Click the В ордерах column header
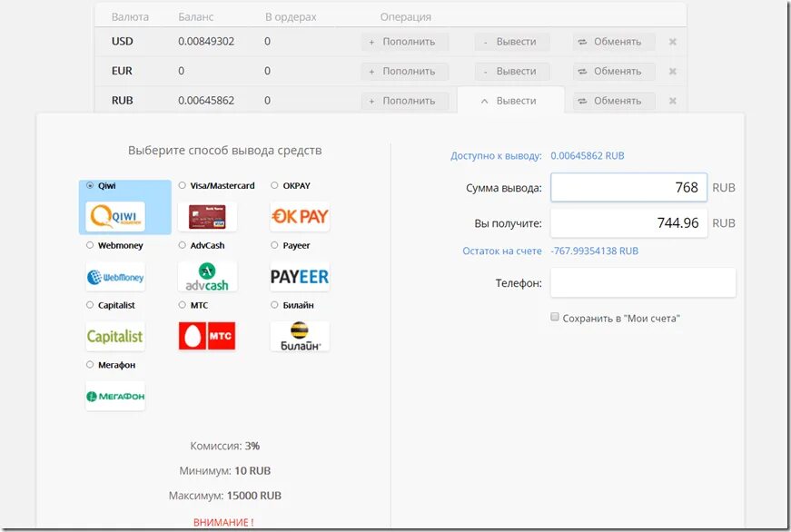 (291, 17)
